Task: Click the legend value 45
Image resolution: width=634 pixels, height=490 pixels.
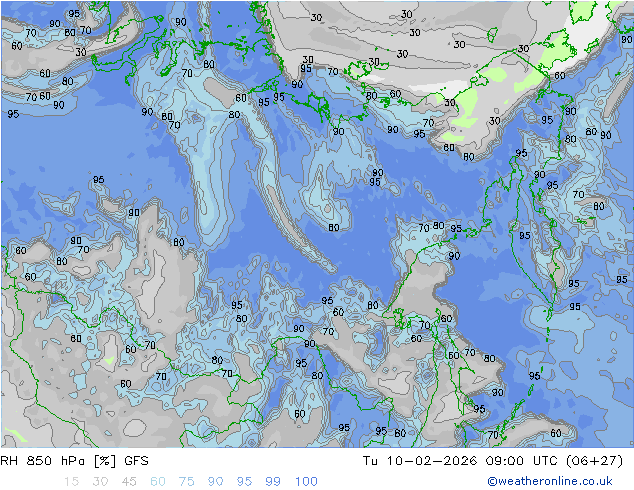Action: click(x=129, y=482)
